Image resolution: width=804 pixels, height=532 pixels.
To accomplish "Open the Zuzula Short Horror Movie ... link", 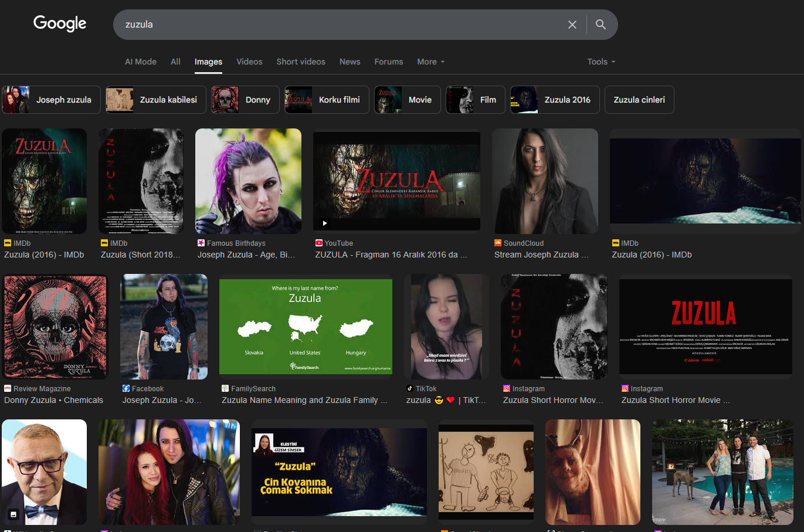I will (x=676, y=400).
